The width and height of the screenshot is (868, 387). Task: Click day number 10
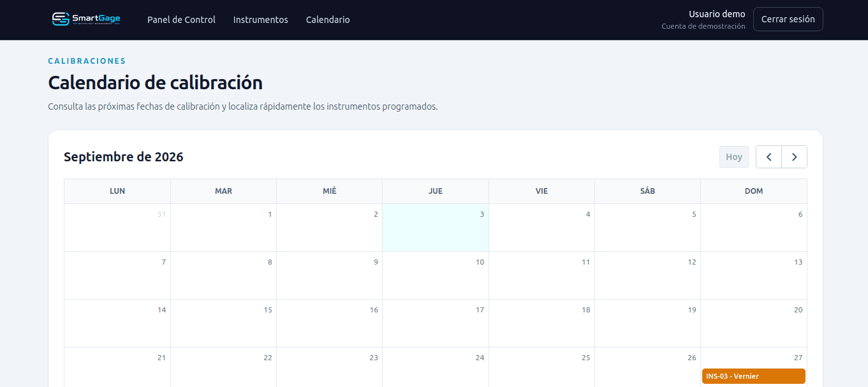(480, 262)
